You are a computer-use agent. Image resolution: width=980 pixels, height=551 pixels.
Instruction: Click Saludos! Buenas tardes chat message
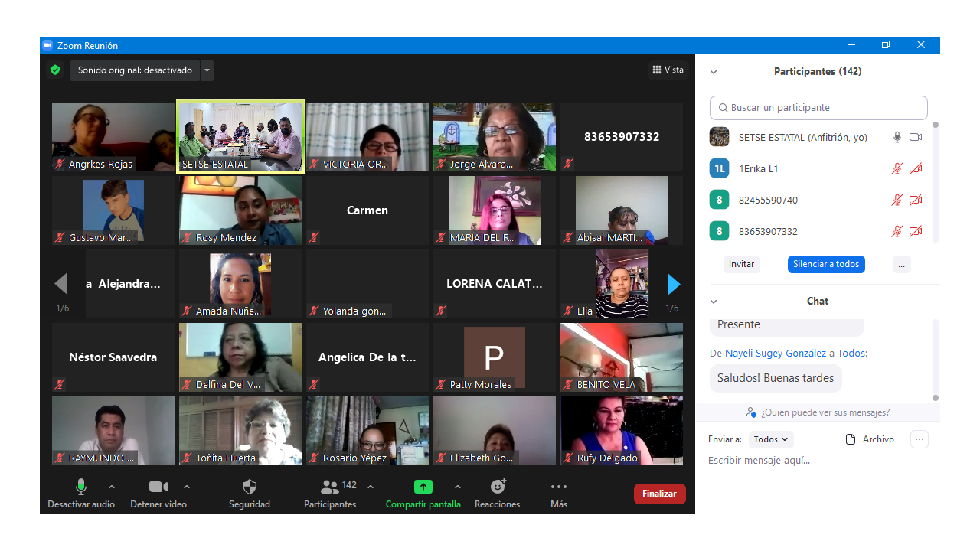pos(776,378)
